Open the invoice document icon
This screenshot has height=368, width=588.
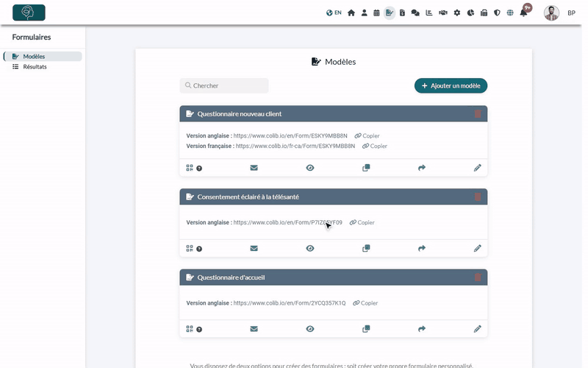click(402, 13)
